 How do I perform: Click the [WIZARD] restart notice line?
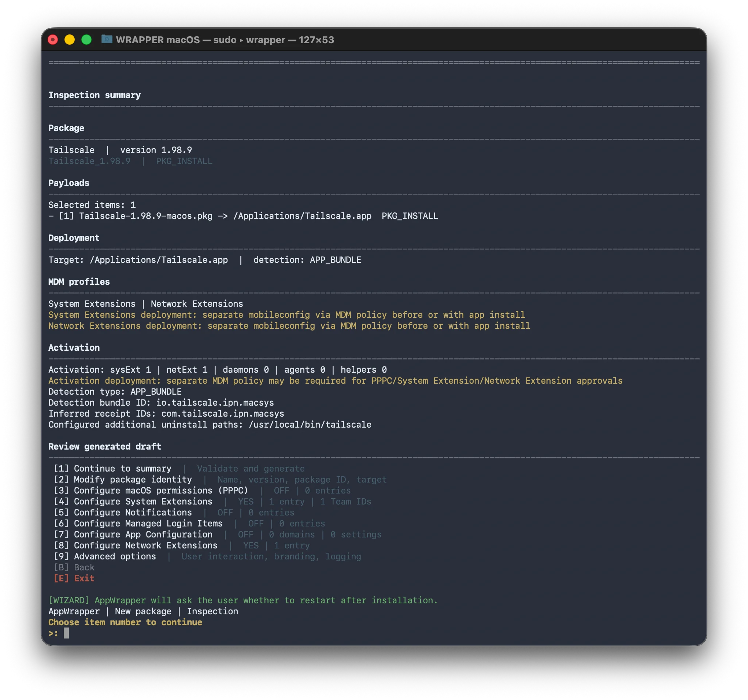[x=243, y=600]
